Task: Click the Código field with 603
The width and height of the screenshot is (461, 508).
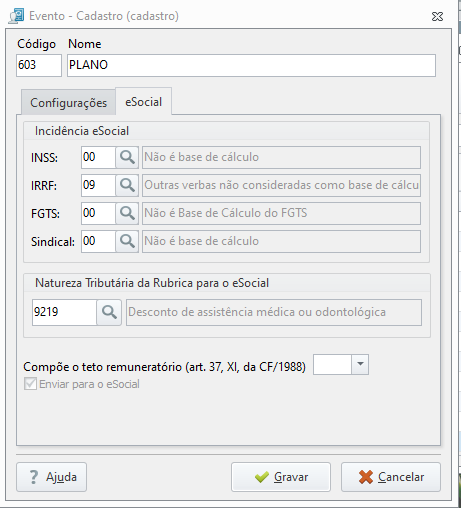Action: pyautogui.click(x=39, y=65)
